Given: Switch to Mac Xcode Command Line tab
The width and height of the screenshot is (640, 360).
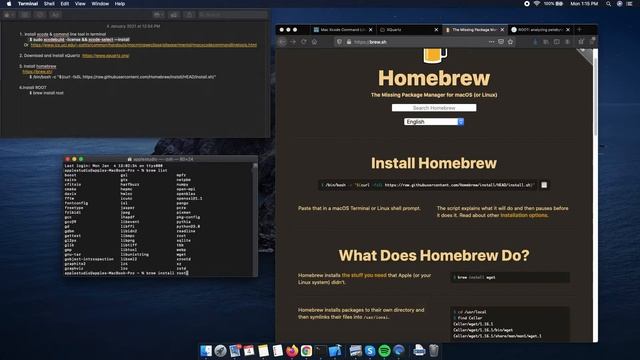Looking at the screenshot, I should click(x=342, y=30).
